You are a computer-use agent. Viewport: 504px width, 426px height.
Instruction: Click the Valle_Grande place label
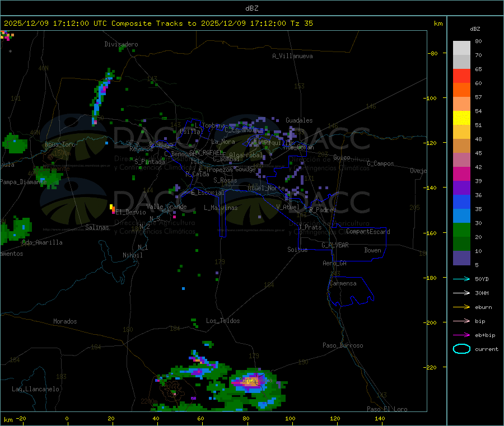166,207
